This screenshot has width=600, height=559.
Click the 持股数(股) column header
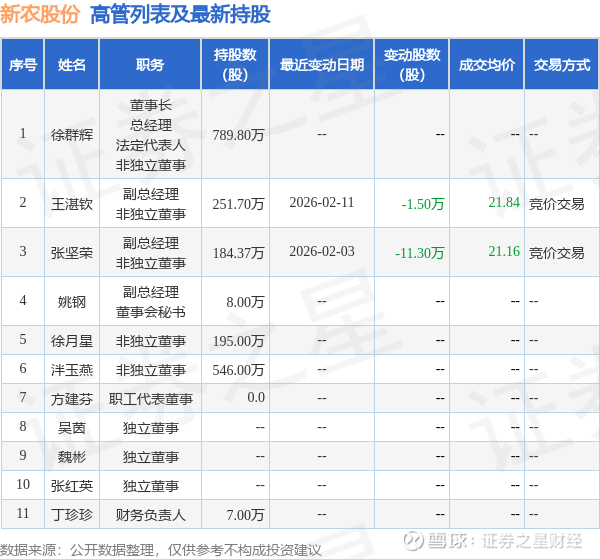tap(235, 64)
